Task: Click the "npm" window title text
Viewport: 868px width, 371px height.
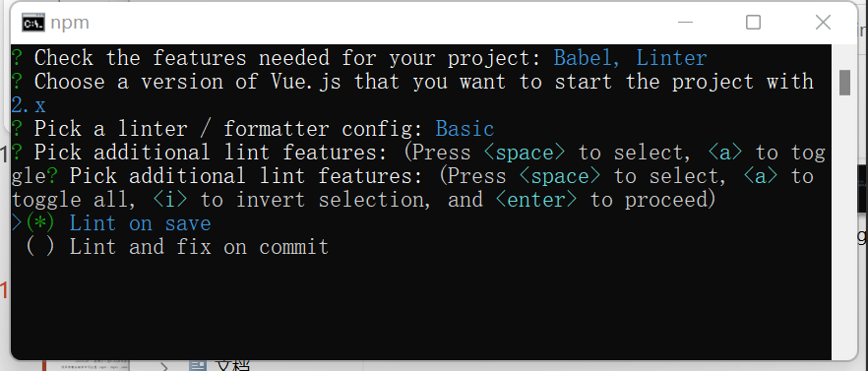Action: click(70, 23)
